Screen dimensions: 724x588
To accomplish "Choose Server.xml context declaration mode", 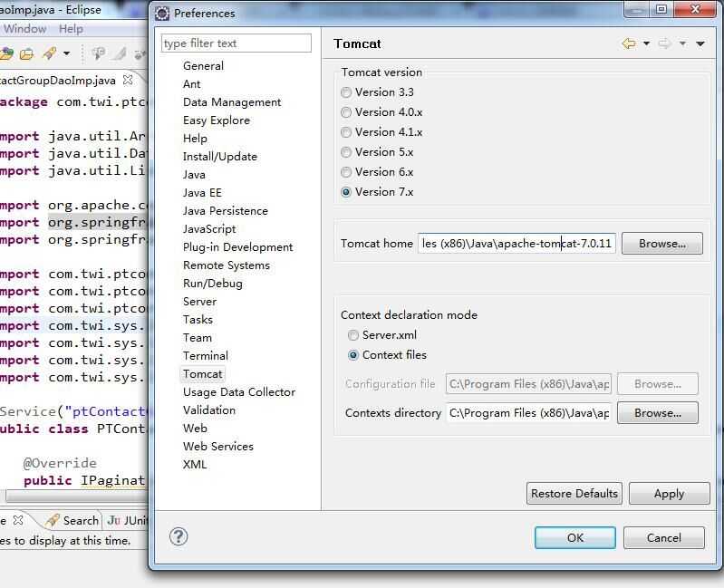I will (x=353, y=335).
